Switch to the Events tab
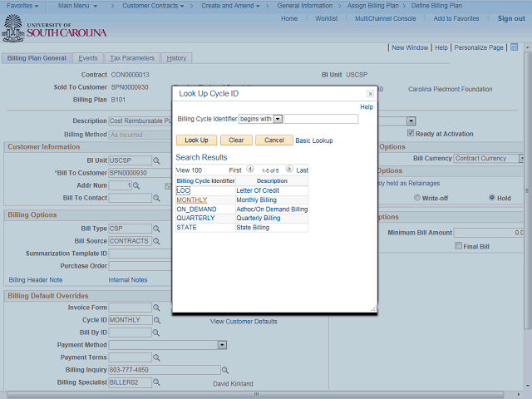This screenshot has height=399, width=532. (88, 58)
